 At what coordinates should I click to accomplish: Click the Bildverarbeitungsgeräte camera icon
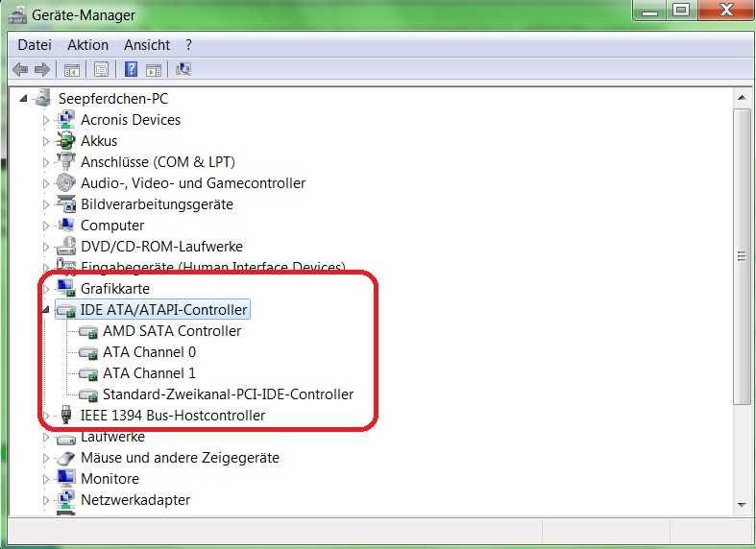pyautogui.click(x=65, y=204)
